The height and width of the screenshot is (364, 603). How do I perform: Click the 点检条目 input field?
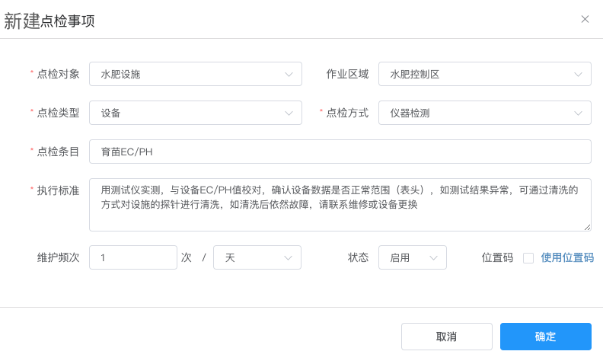[340, 152]
